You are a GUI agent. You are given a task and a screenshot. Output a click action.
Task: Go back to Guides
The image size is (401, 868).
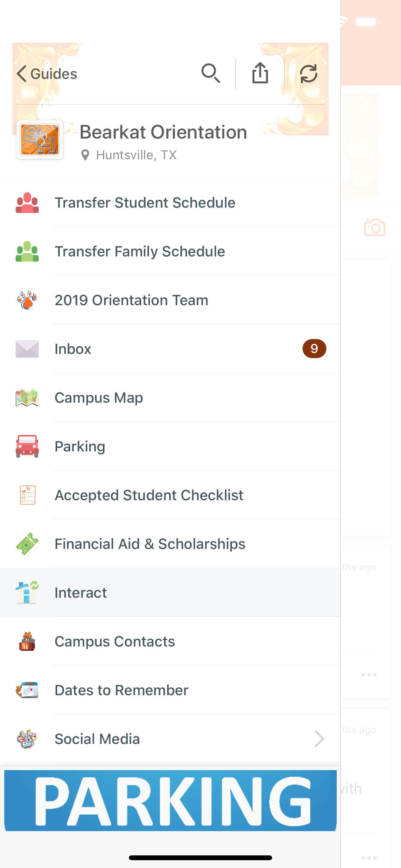tap(47, 74)
